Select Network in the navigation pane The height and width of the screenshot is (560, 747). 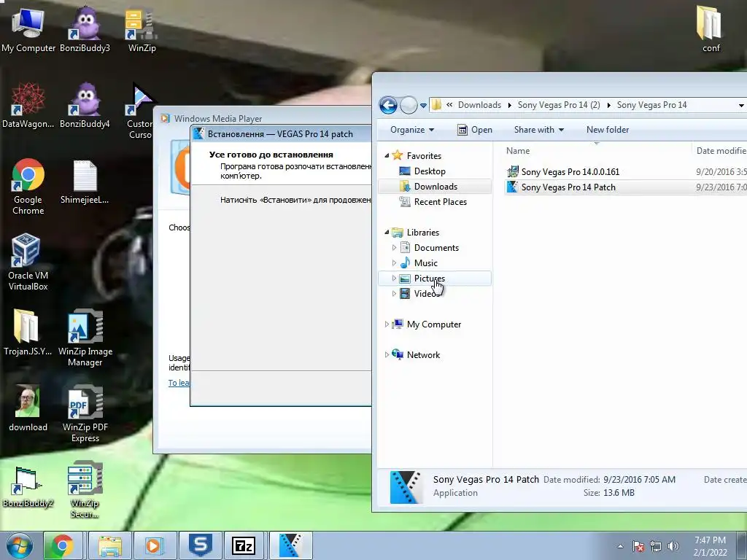click(x=423, y=355)
